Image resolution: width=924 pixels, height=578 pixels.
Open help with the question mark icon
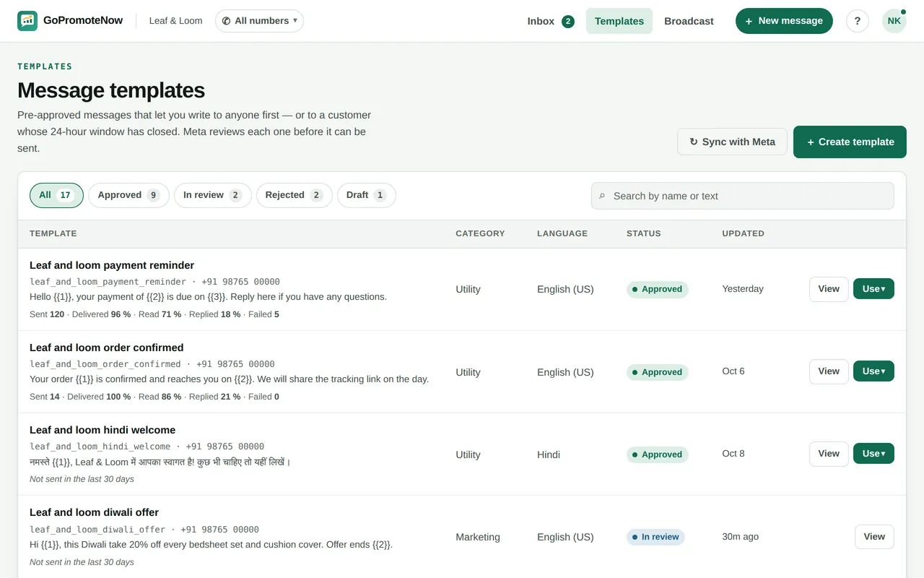tap(858, 21)
